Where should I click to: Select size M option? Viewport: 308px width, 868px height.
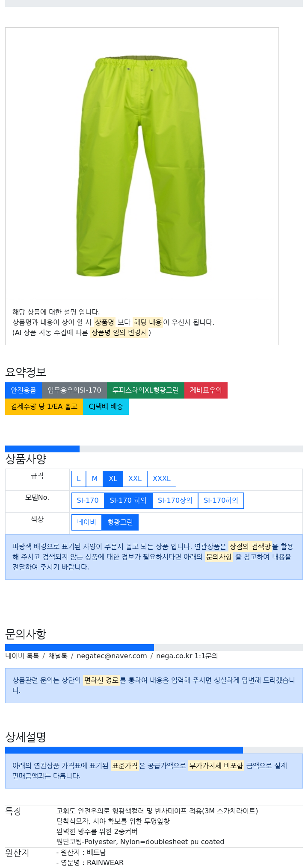click(95, 479)
